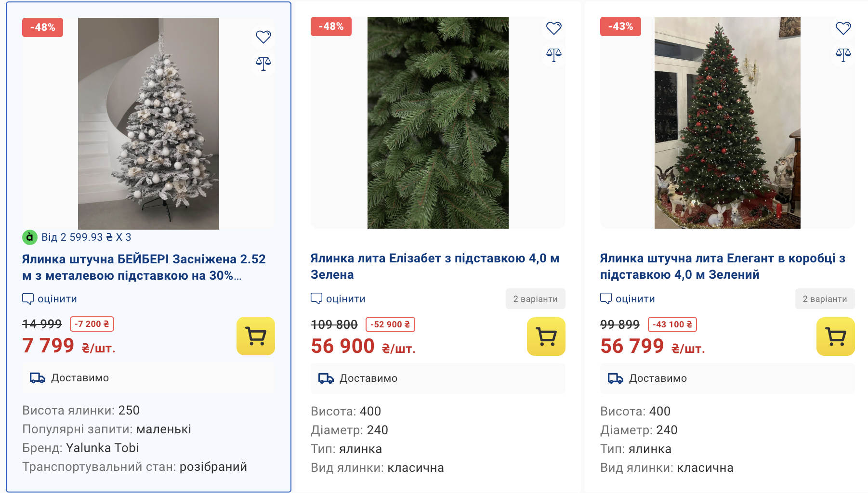Add 7 799 ₴ tree to cart
The image size is (868, 493).
pos(256,336)
